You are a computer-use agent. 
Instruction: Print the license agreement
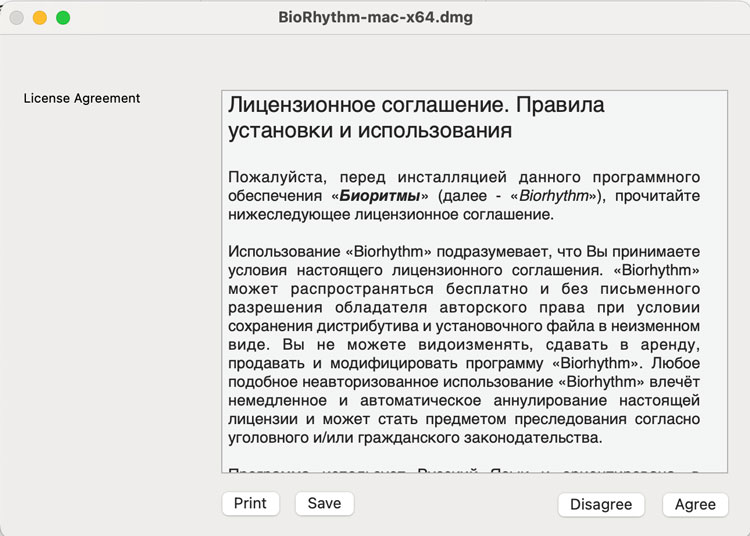[250, 503]
